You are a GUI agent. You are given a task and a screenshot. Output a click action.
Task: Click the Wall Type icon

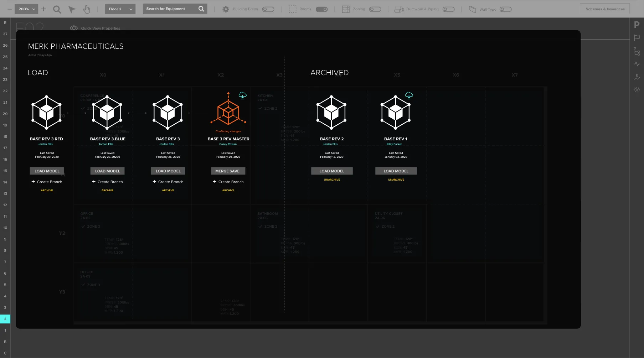tap(472, 9)
